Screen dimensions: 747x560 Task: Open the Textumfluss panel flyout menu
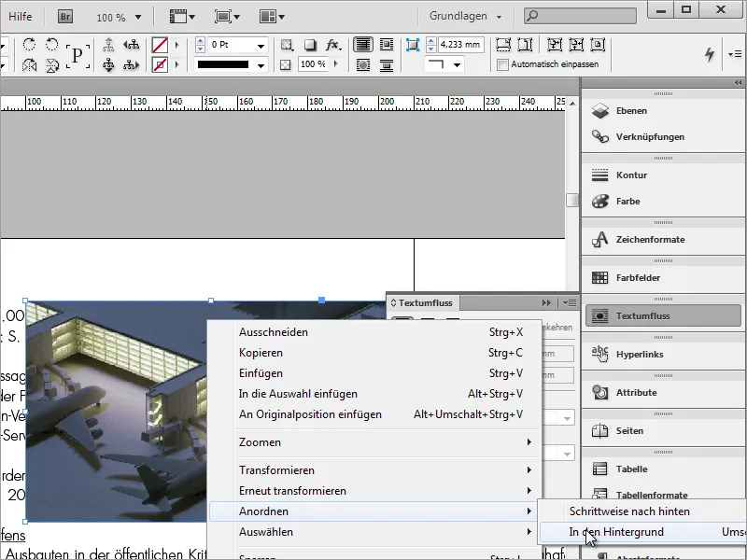pos(570,302)
